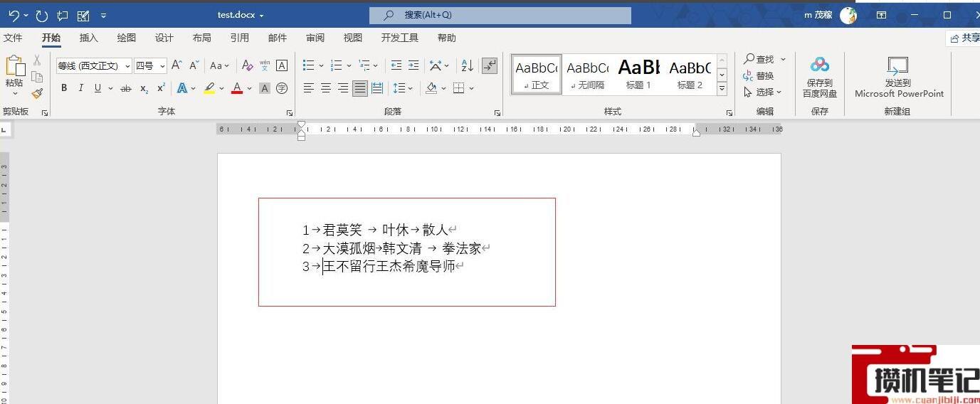Image resolution: width=980 pixels, height=404 pixels.
Task: Toggle underline formatting
Action: (98, 88)
